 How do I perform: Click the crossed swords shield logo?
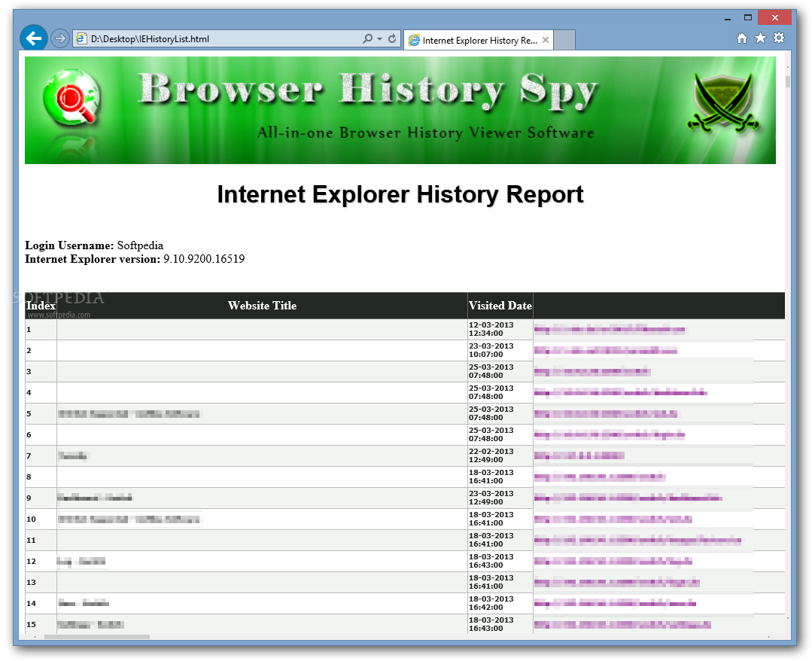point(723,103)
